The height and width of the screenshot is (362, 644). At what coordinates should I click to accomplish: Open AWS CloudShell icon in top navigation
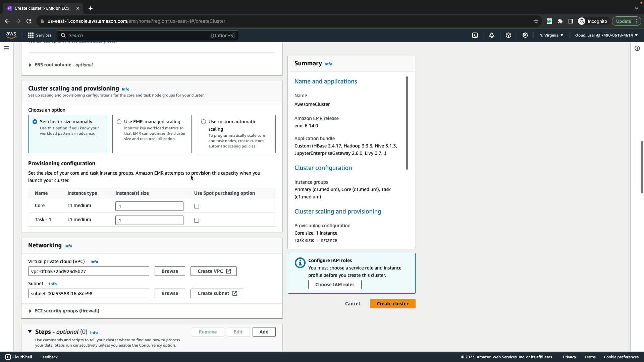tap(475, 35)
